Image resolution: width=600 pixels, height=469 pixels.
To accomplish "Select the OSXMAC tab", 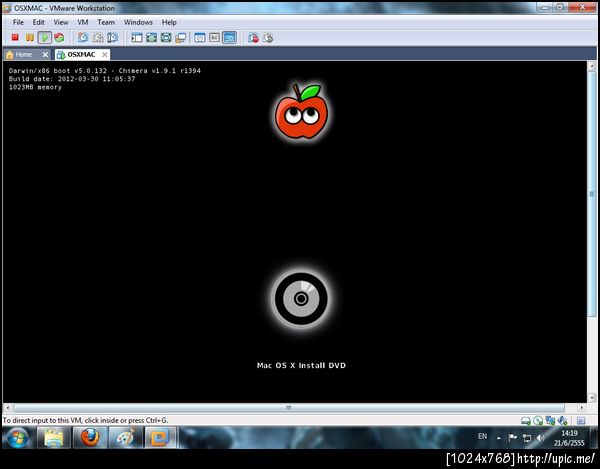I will [x=81, y=55].
